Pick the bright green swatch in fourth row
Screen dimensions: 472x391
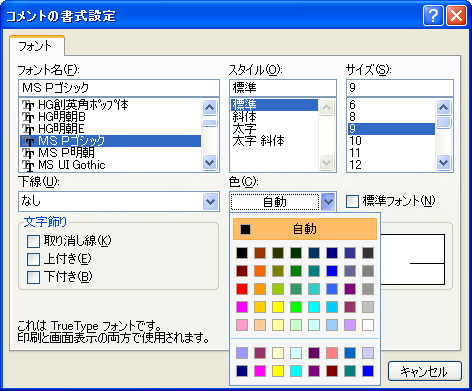tap(296, 307)
